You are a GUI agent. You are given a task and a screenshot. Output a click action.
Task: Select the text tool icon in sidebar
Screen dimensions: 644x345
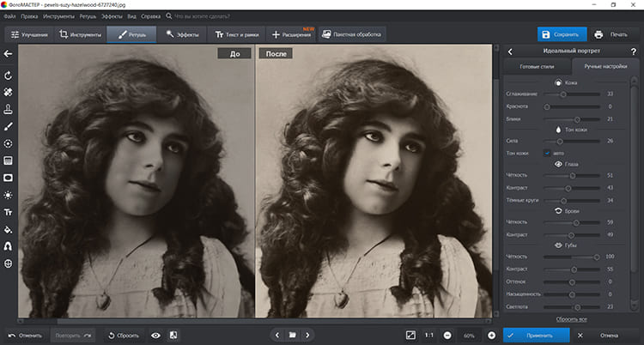click(x=8, y=212)
